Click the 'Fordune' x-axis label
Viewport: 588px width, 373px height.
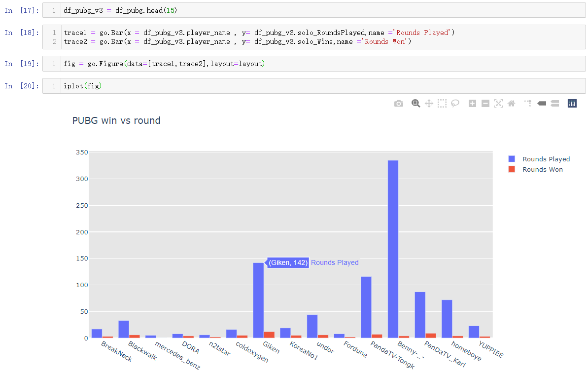click(355, 349)
